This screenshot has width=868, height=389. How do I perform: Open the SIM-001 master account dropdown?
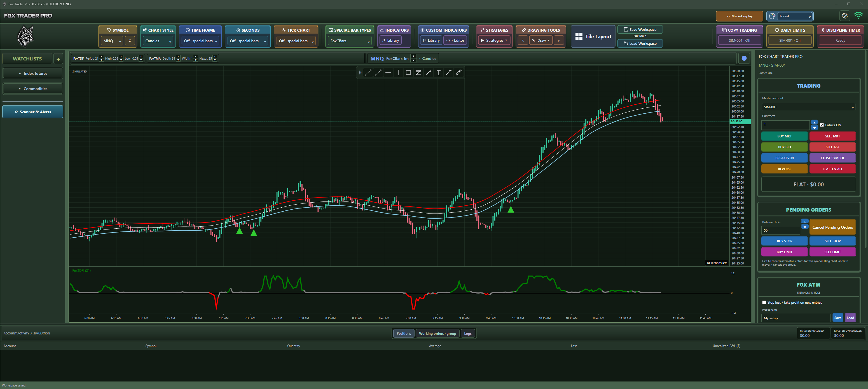click(808, 107)
